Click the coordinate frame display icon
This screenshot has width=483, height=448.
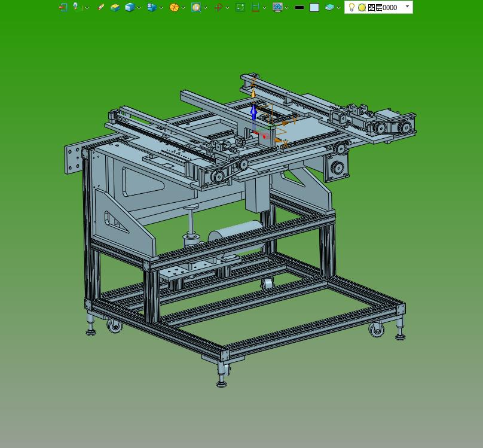coord(77,7)
